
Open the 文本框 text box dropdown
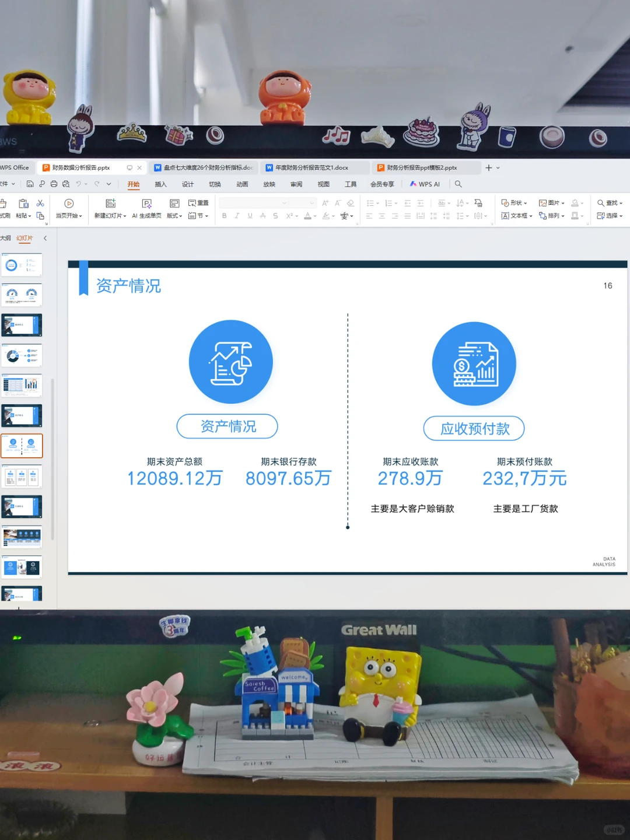(x=517, y=216)
